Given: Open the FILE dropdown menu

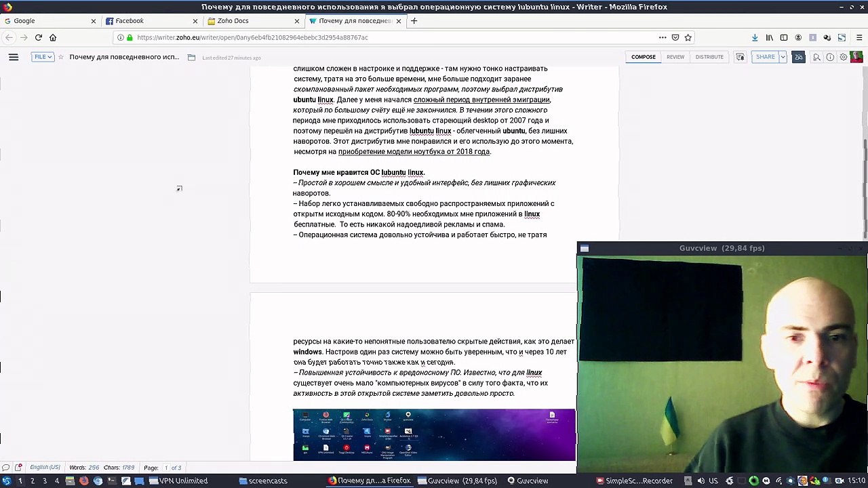Looking at the screenshot, I should click(42, 57).
